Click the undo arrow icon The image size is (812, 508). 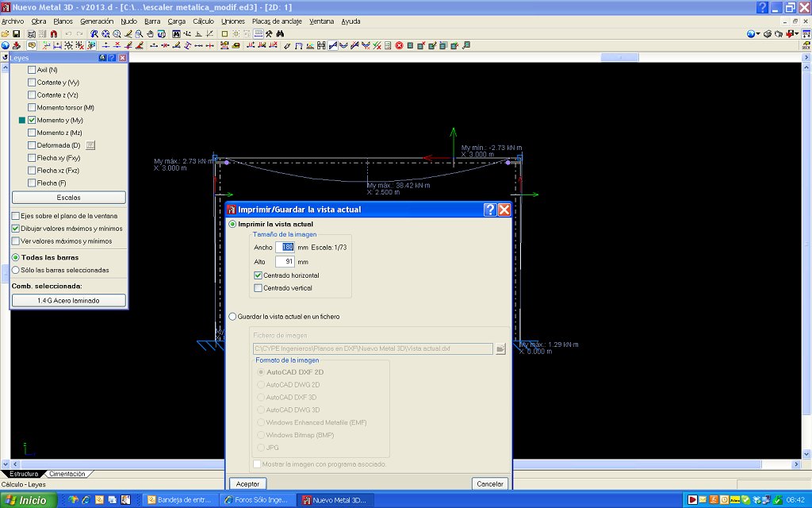tap(68, 33)
